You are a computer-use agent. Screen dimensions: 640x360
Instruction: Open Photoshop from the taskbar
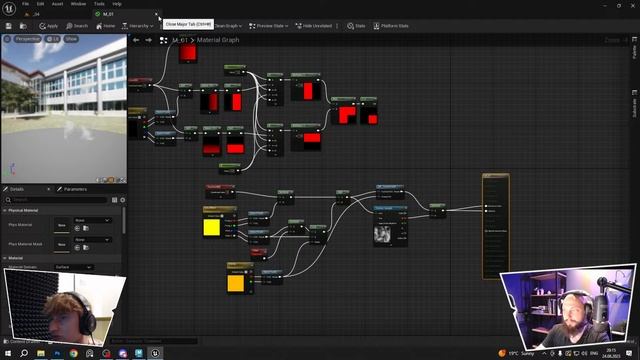(x=57, y=353)
